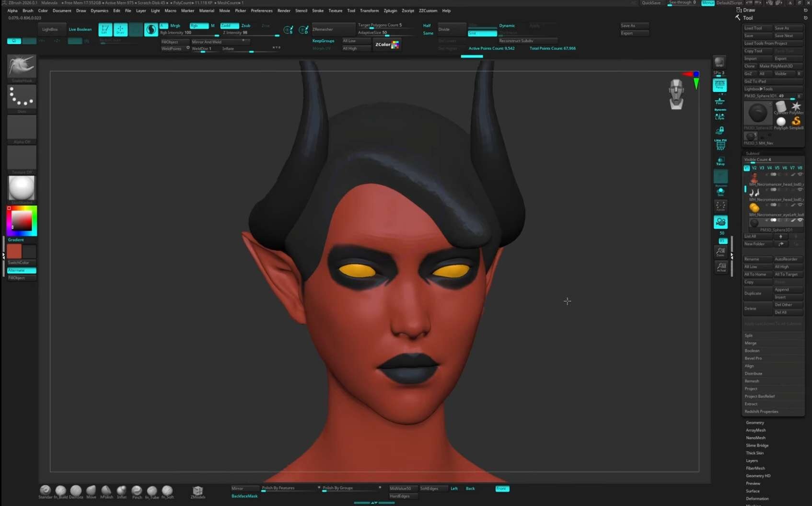Select the Draw mode icon
812x506 pixels.
(x=120, y=30)
